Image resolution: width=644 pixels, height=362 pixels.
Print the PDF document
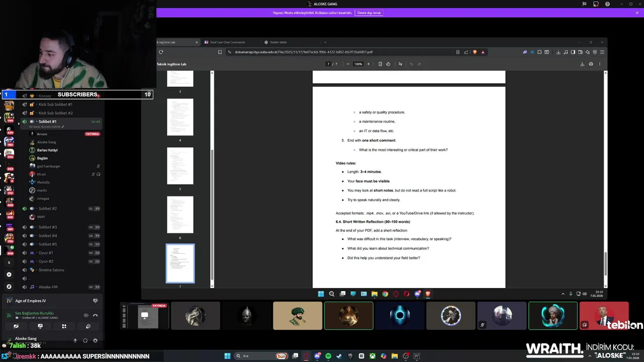(591, 64)
